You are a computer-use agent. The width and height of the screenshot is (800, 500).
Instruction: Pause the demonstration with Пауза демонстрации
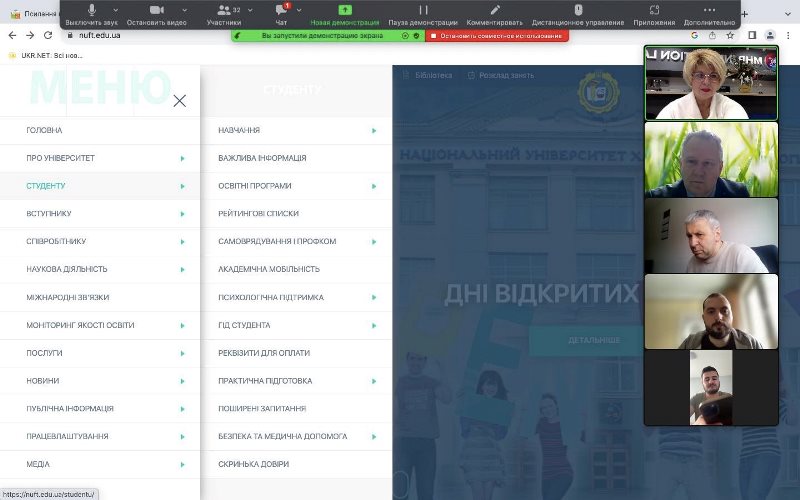pos(422,11)
